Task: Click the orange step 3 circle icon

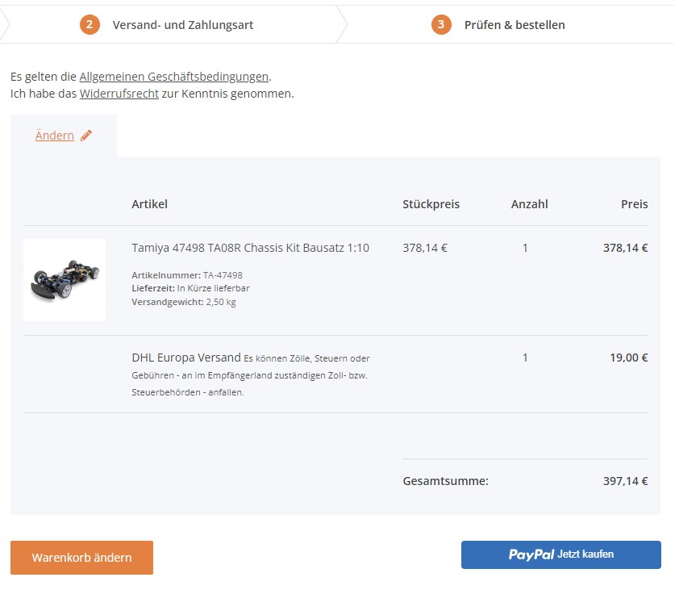Action: click(441, 24)
